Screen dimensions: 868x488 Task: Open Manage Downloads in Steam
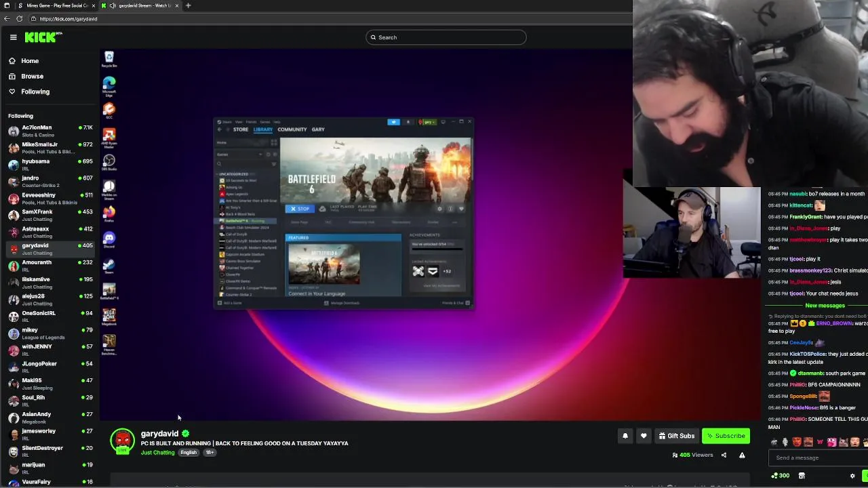click(342, 303)
